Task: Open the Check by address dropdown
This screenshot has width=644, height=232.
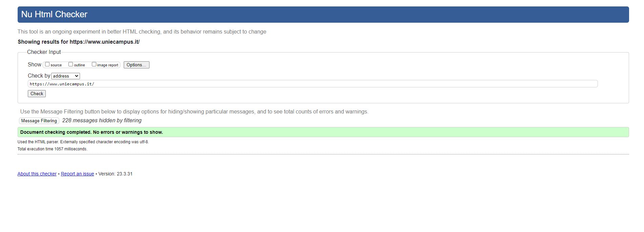Action: pos(65,76)
